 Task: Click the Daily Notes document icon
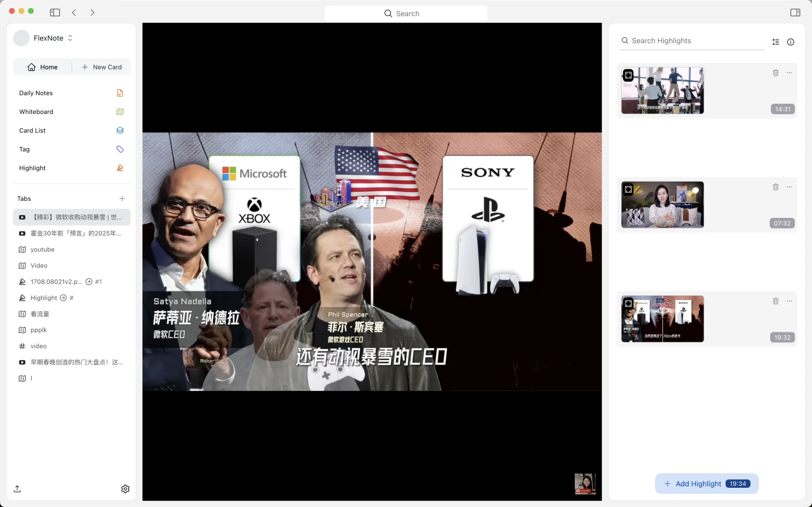coord(120,93)
